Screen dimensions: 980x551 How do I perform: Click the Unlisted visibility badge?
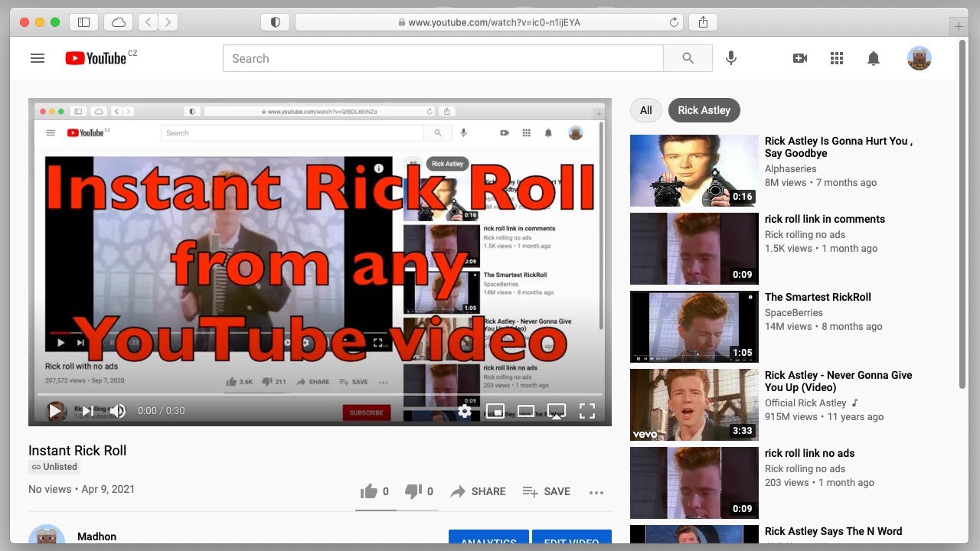(54, 467)
